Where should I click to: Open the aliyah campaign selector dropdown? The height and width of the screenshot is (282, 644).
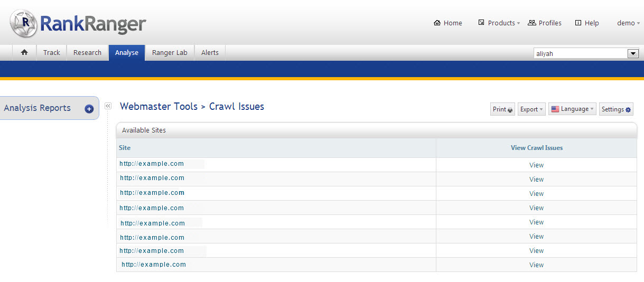tap(633, 53)
